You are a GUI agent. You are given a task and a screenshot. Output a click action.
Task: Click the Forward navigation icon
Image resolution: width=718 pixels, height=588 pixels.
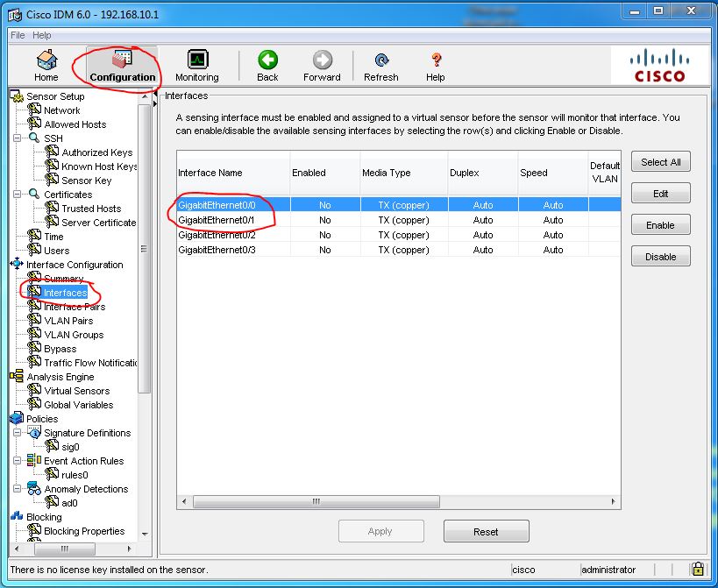[322, 63]
